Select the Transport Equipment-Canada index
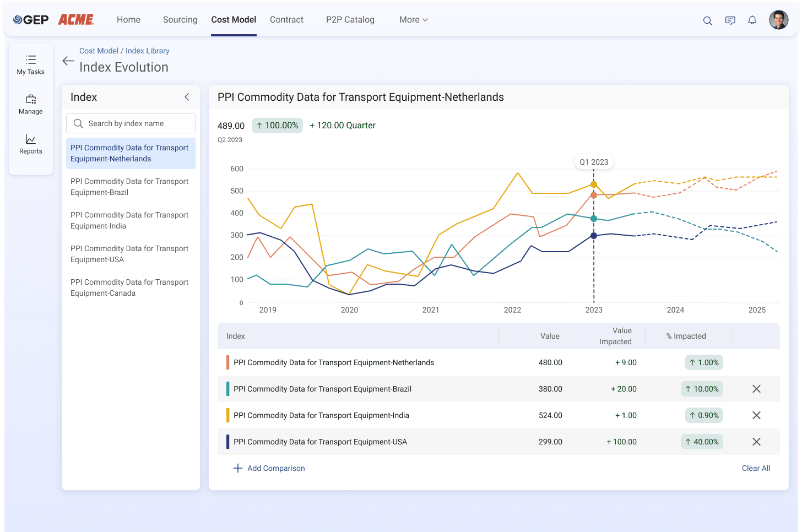Screen dimensions: 802x532 [131, 287]
